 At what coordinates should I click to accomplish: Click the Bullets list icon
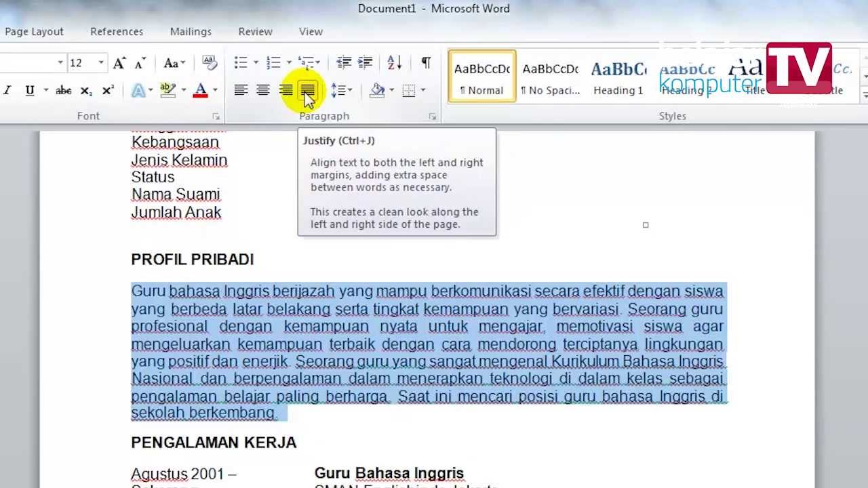tap(241, 62)
